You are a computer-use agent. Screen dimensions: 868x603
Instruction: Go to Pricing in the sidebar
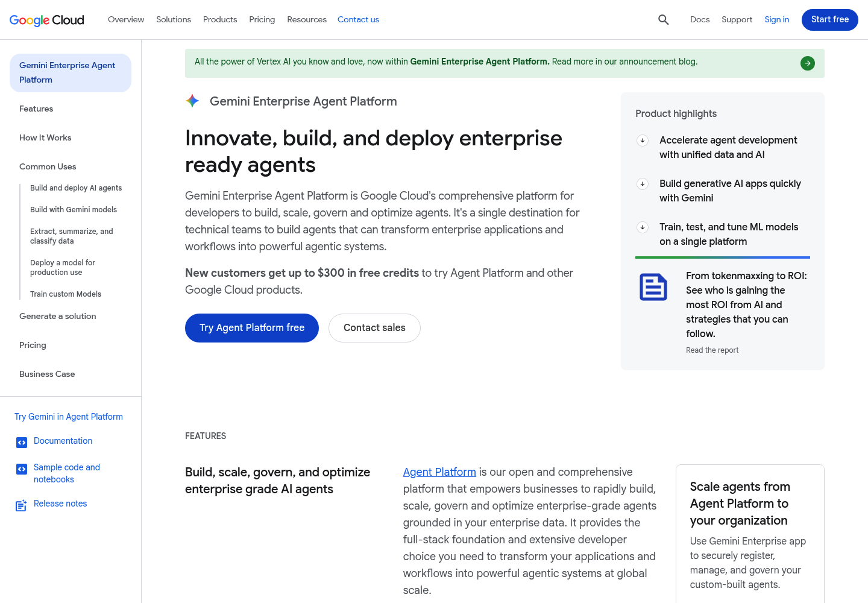click(x=33, y=346)
